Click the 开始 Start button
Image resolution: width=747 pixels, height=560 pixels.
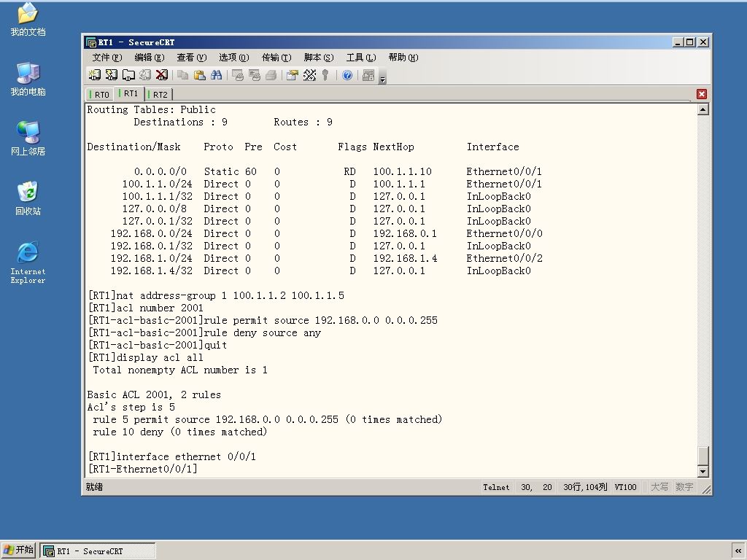coord(18,550)
